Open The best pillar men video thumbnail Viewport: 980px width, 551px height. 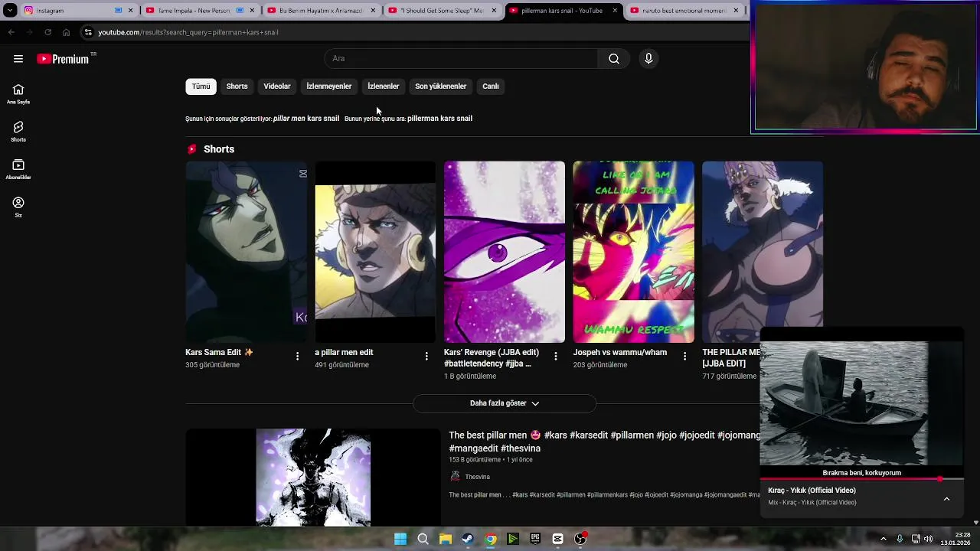313,478
